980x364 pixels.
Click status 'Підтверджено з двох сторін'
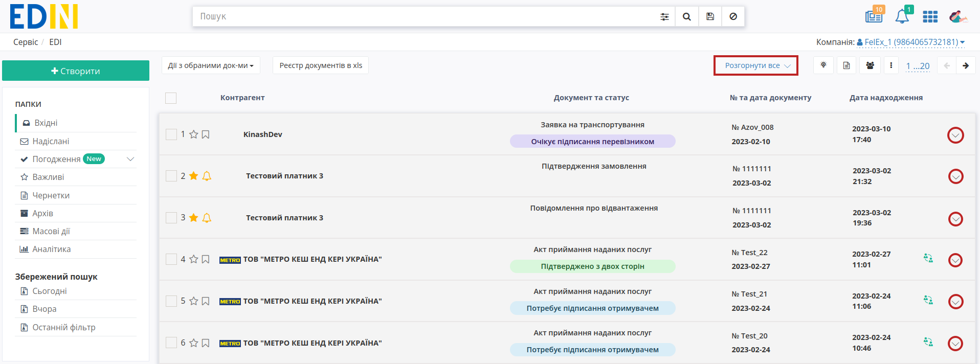592,266
